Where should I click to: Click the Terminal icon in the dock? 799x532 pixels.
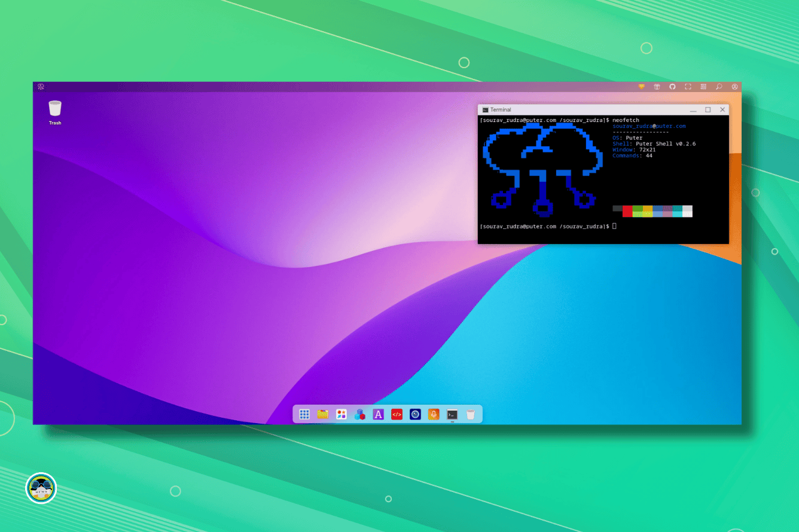[452, 414]
